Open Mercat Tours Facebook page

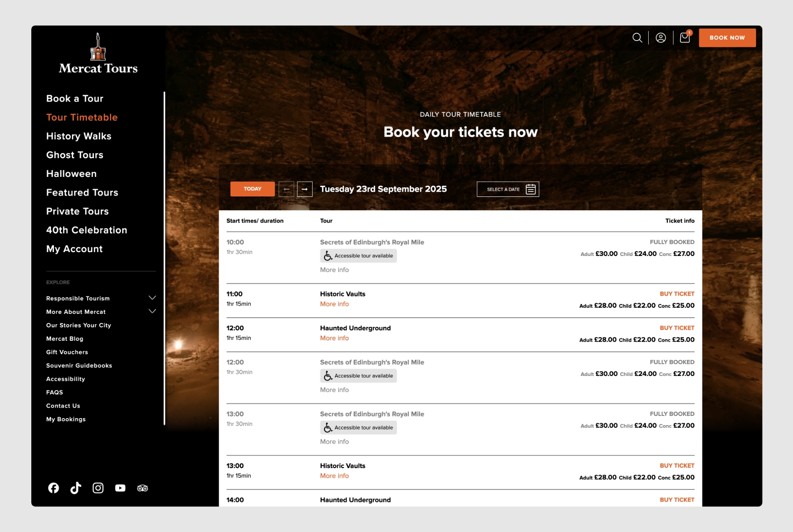pos(53,488)
